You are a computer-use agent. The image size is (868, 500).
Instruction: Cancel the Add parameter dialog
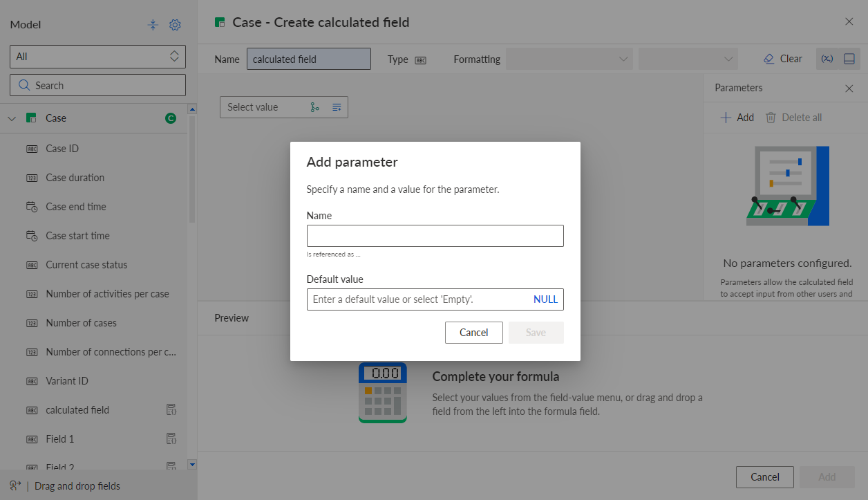[x=474, y=333]
